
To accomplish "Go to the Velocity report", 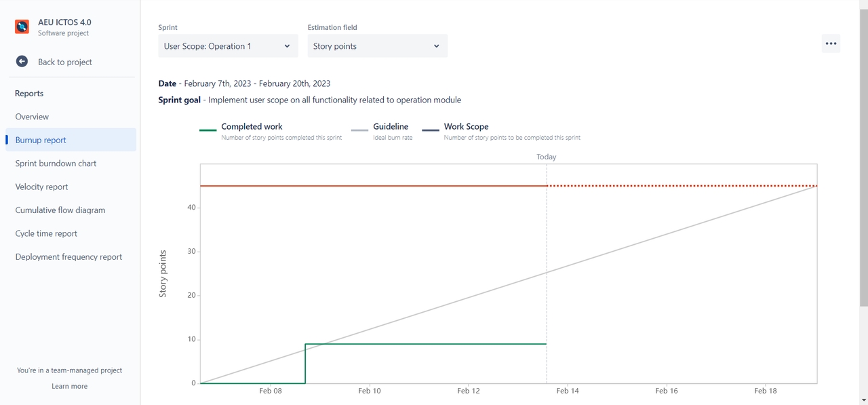I will (41, 187).
